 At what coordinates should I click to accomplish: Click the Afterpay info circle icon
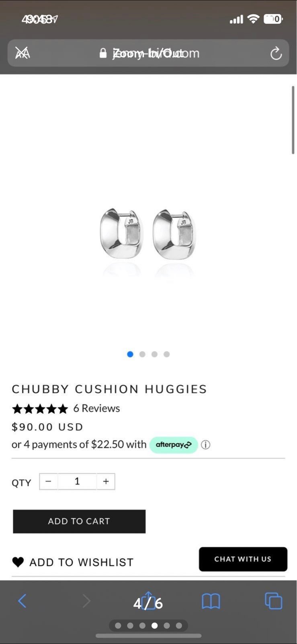(x=205, y=445)
